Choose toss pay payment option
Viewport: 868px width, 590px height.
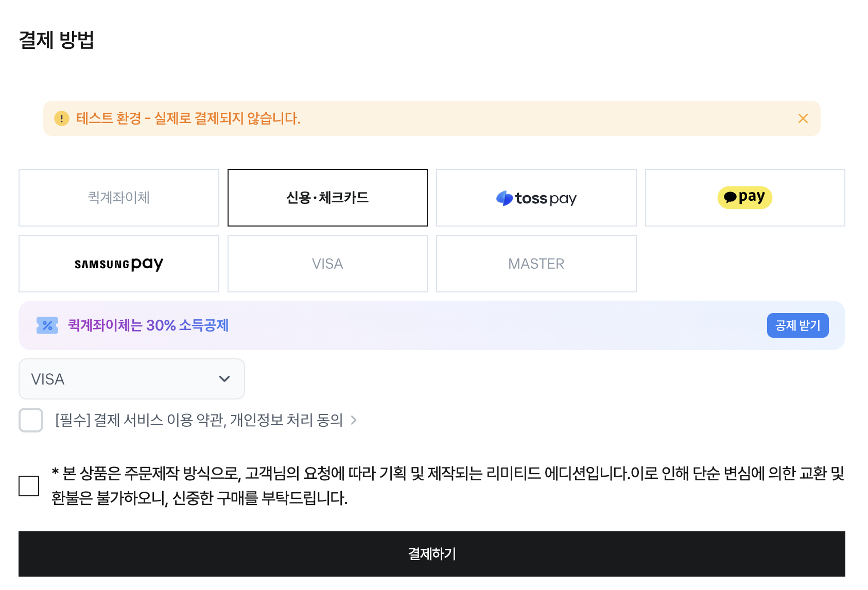[536, 198]
